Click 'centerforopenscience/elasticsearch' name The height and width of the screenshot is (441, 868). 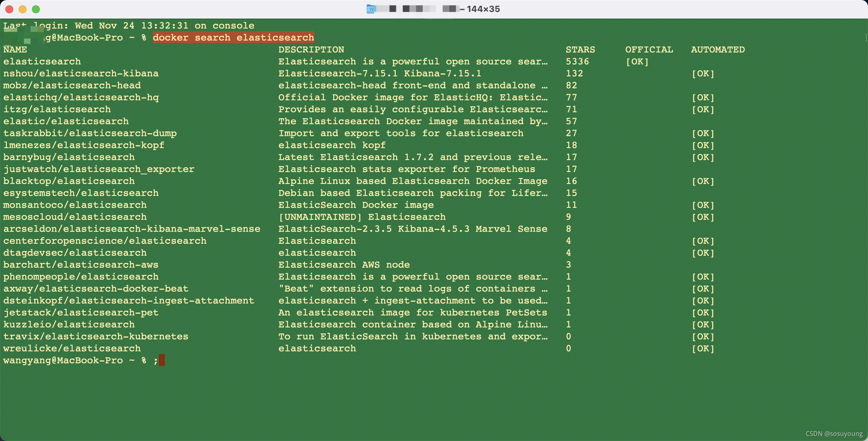(x=105, y=241)
